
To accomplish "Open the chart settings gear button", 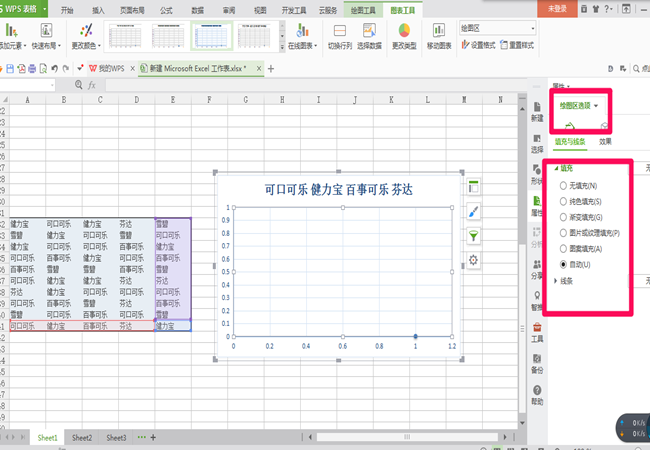I will tap(473, 260).
